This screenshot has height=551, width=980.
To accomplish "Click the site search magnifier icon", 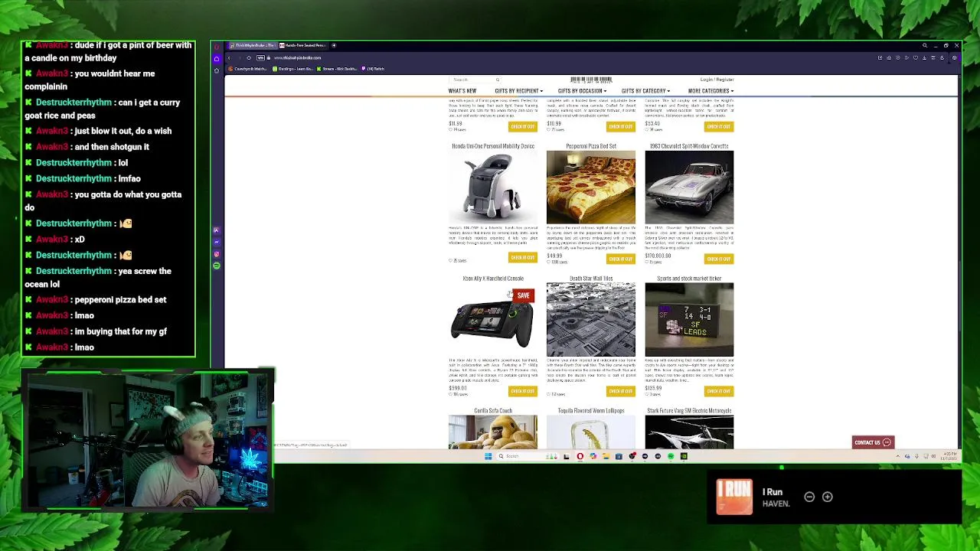I will point(497,80).
